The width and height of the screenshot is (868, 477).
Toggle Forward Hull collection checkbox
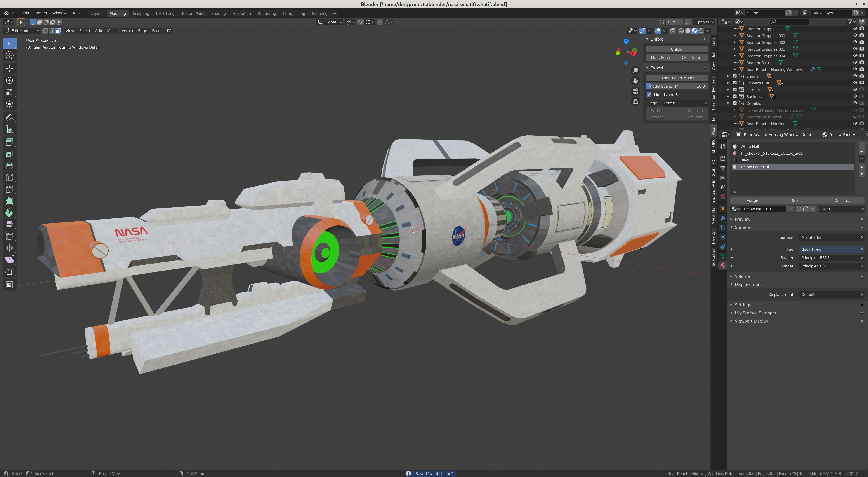click(735, 83)
